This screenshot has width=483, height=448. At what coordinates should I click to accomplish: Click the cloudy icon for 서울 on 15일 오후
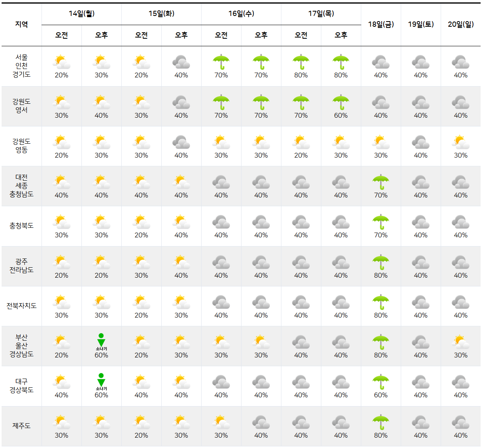[x=181, y=62]
